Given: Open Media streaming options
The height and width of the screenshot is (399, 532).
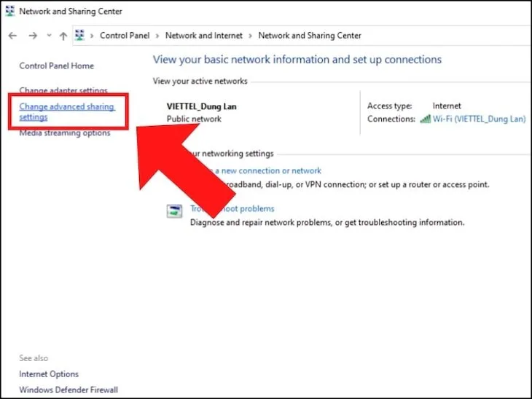Looking at the screenshot, I should [65, 133].
